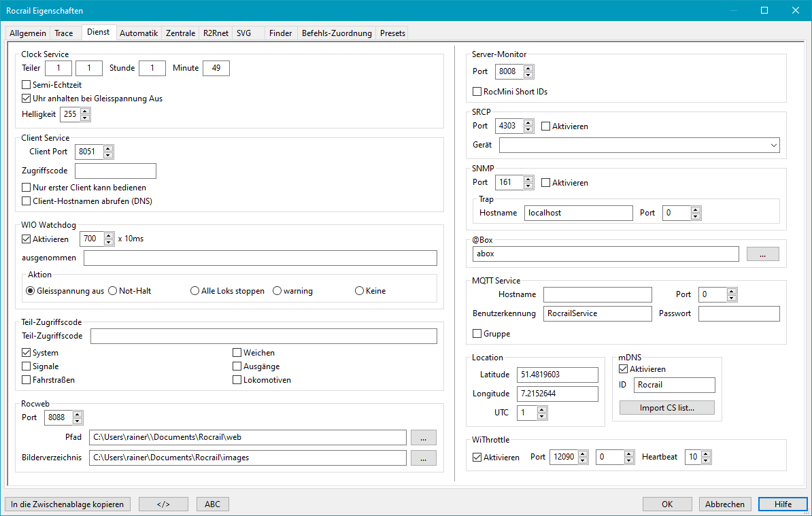
Task: Open the Befehls-Zuordnung tab
Action: pyautogui.click(x=337, y=33)
